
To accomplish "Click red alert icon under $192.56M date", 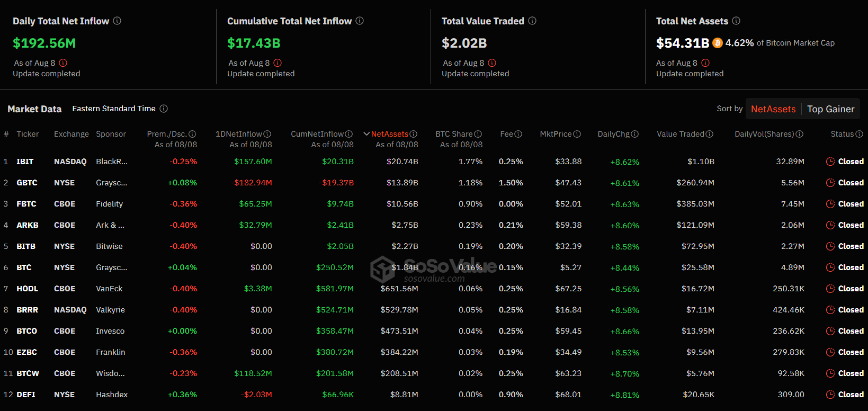I will 63,62.
